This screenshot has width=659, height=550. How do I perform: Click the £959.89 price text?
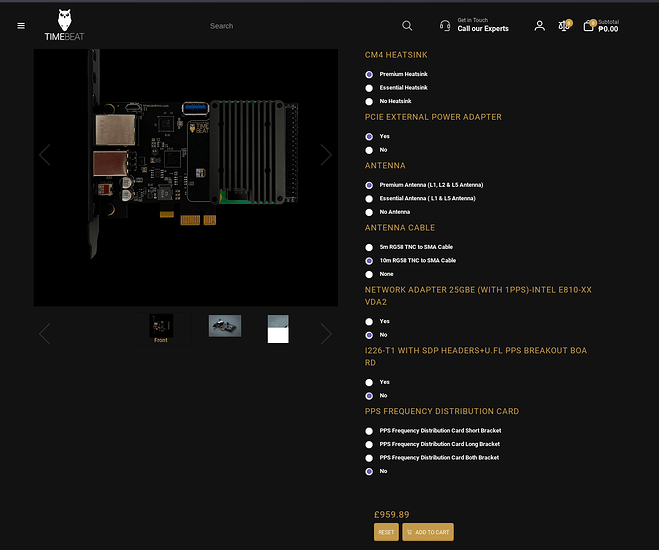tap(392, 515)
